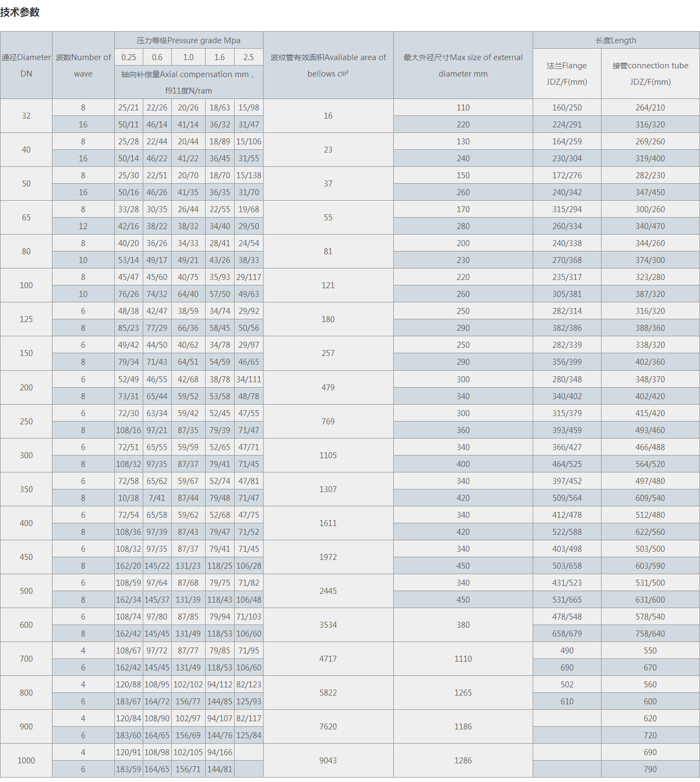Select the 法兰Flange JDZ/F(mm) column header
Viewport: 700px width, 782px height.
[x=567, y=73]
